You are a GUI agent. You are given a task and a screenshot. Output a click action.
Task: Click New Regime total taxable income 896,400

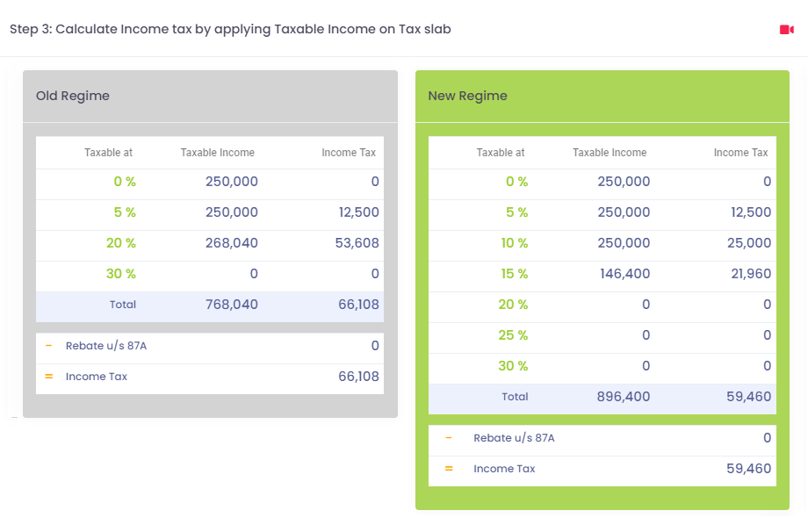[x=624, y=397]
